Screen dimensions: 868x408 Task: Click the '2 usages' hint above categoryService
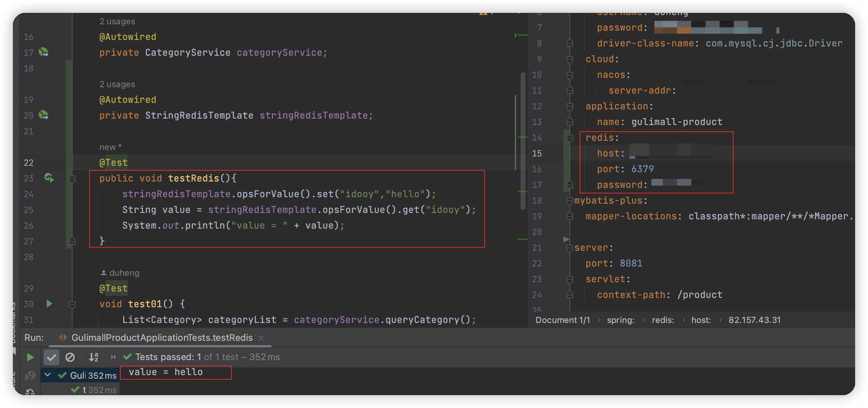[117, 21]
